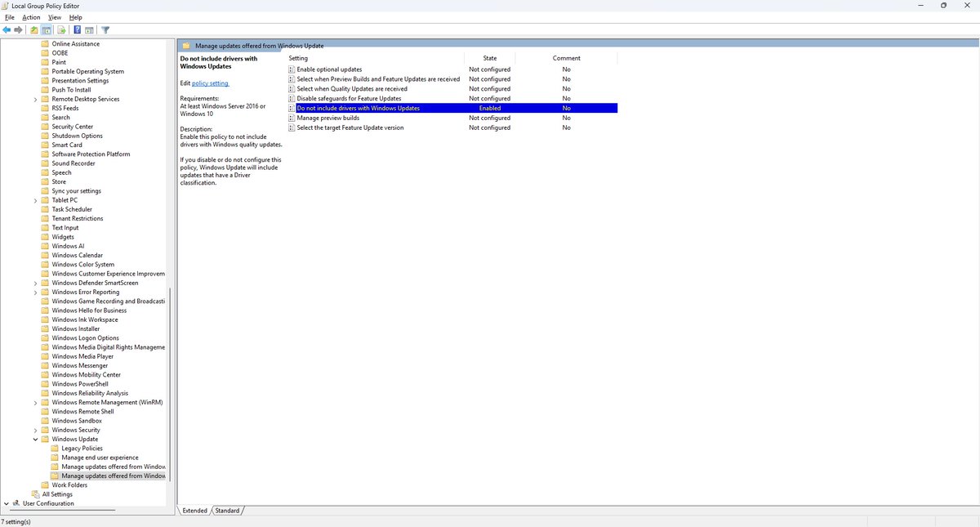Click the policy icon beside Select when Quality Updates are received
Screen dimensions: 980x527
pyautogui.click(x=292, y=88)
